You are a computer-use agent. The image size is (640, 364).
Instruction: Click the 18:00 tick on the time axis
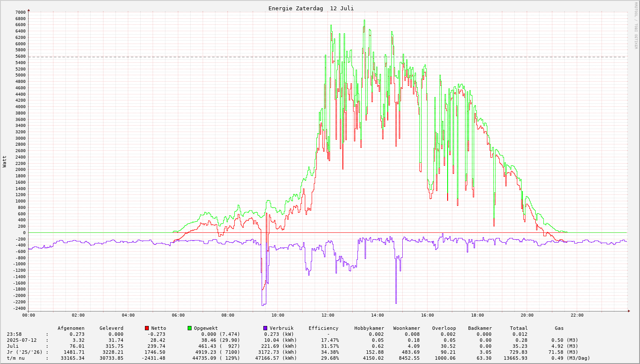pos(477,315)
